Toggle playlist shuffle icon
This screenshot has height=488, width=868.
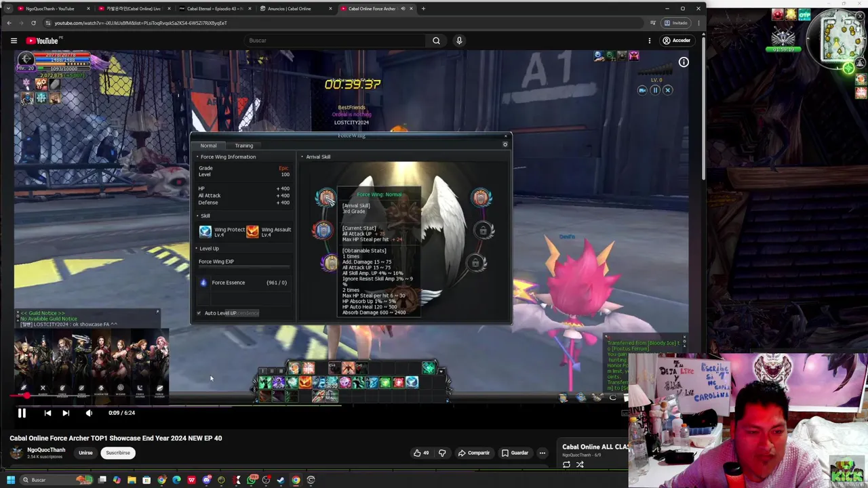(x=580, y=465)
